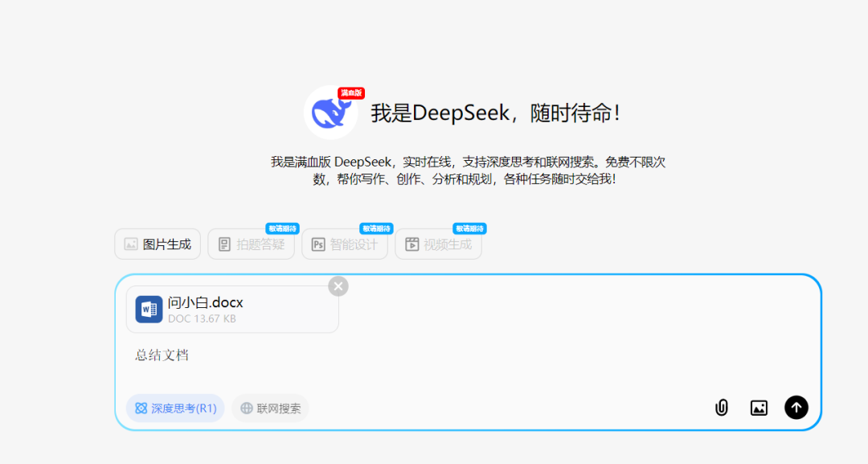
Task: Disable the active R1 reasoning toggle
Action: coord(174,408)
